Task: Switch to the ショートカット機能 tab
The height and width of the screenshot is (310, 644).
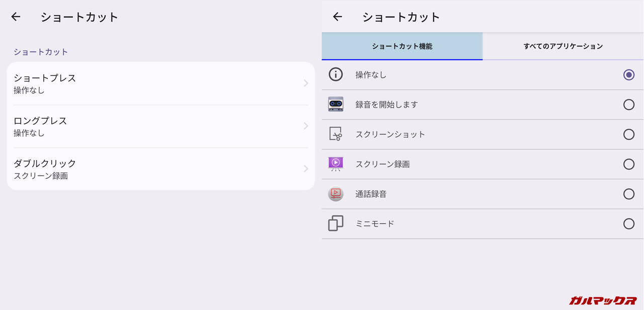Action: pos(402,46)
